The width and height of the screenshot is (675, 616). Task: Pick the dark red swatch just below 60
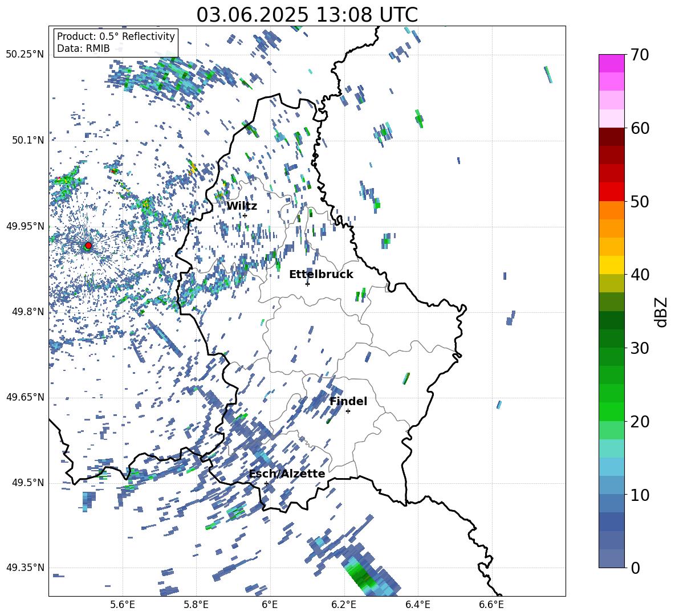click(x=612, y=137)
